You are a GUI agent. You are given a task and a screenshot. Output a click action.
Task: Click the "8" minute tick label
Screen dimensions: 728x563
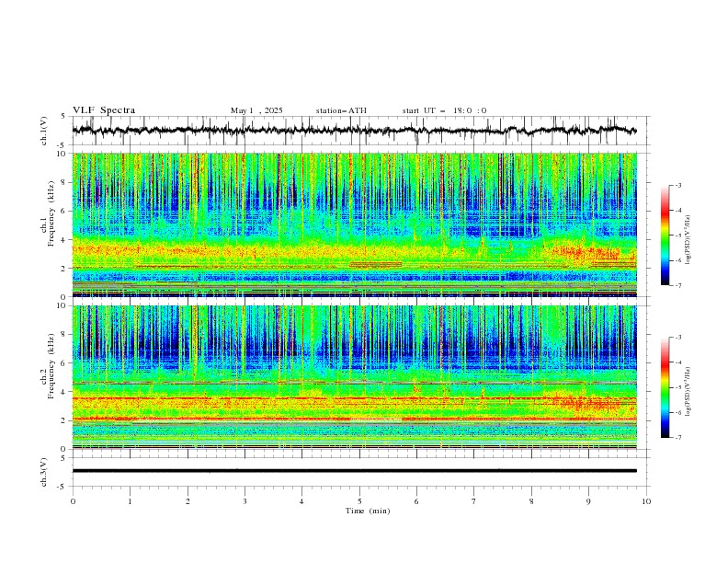531,501
